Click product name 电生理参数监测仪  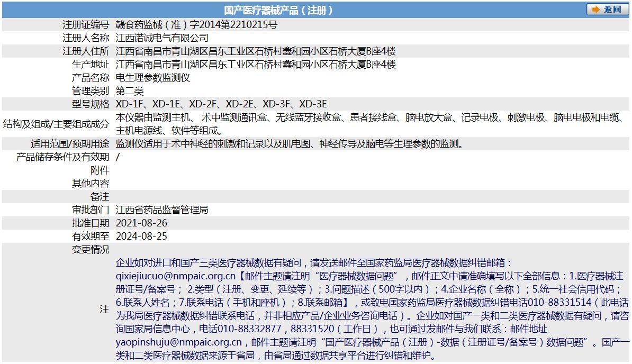click(x=153, y=77)
